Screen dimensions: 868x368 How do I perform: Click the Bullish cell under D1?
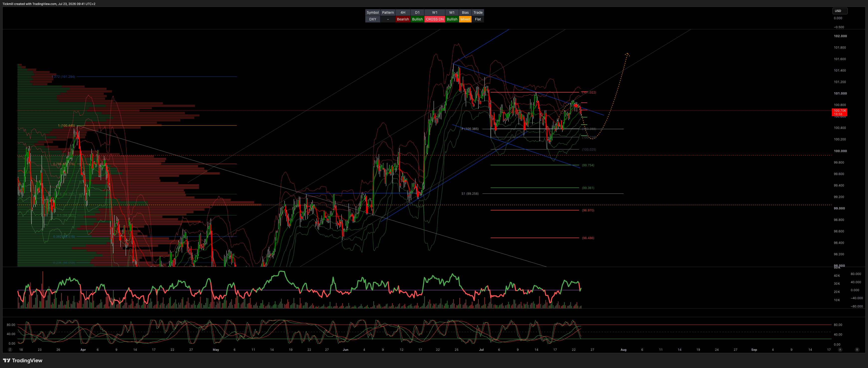[x=417, y=19]
